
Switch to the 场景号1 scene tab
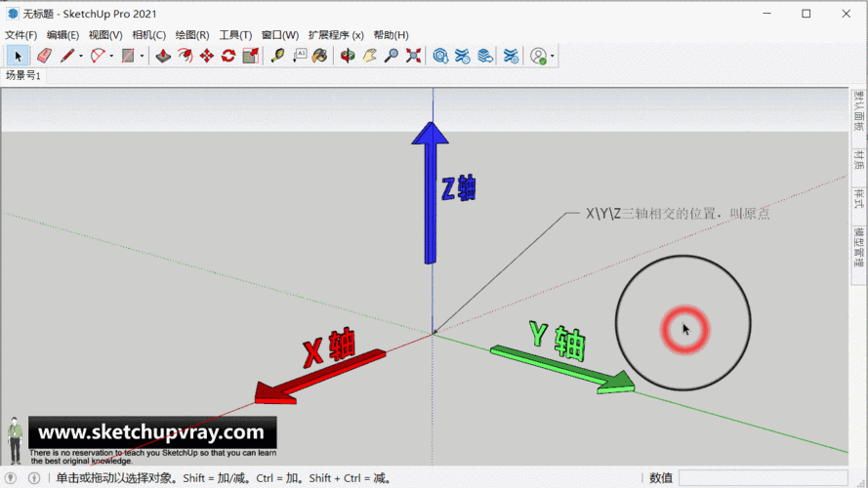click(23, 75)
